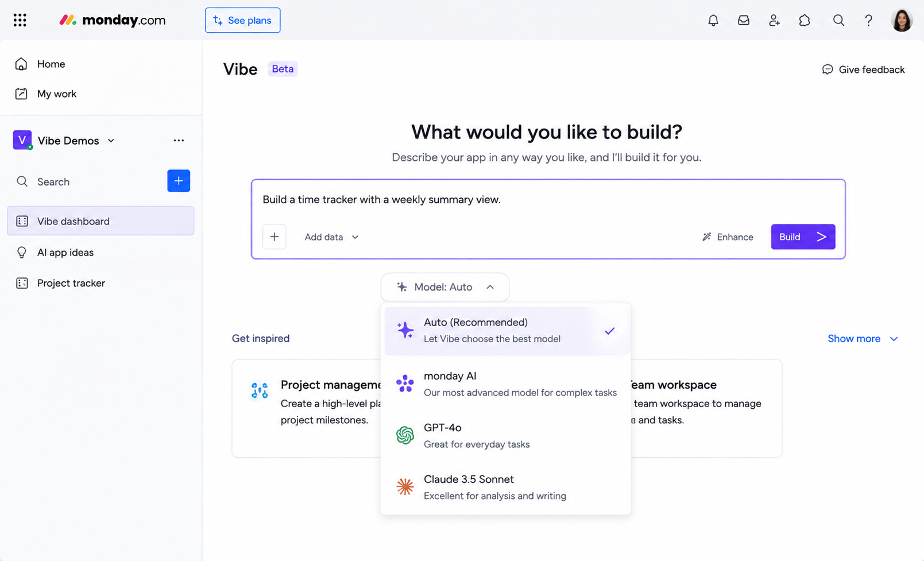This screenshot has height=561, width=924.
Task: Click the "What would you like to build?" heading
Action: click(547, 132)
